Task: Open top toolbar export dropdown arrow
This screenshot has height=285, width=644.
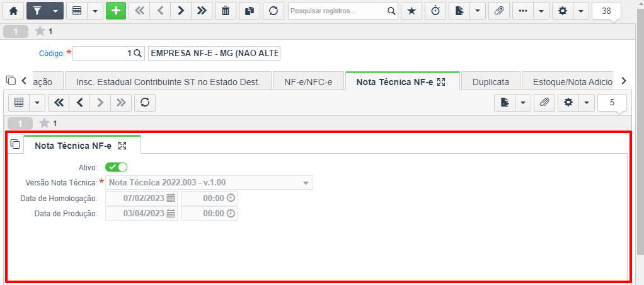Action: pos(477,11)
